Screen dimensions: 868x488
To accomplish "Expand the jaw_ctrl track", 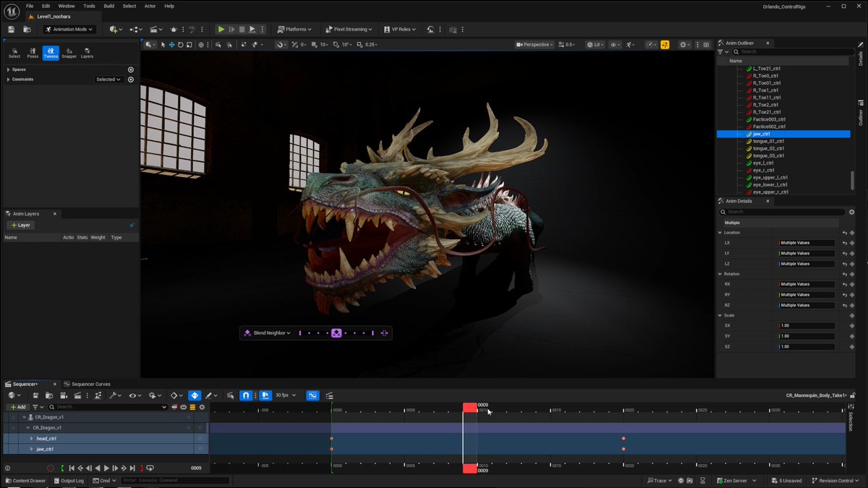I will click(31, 449).
